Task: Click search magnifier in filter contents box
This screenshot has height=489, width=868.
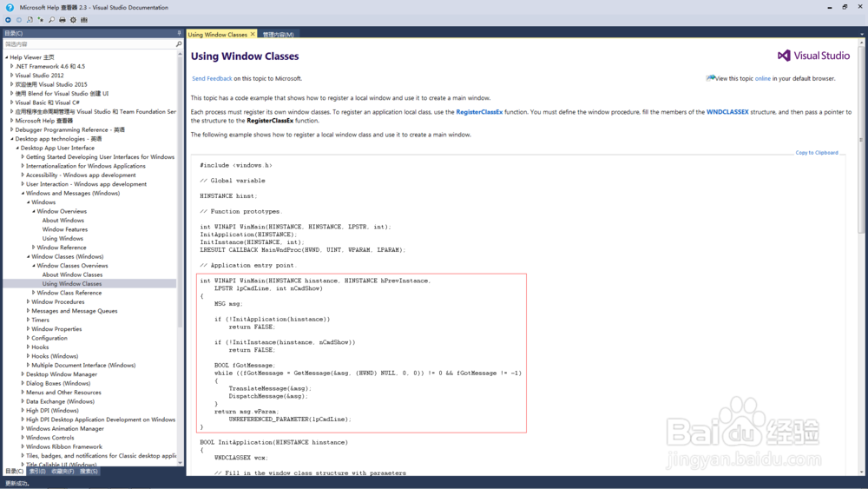Action: [179, 43]
